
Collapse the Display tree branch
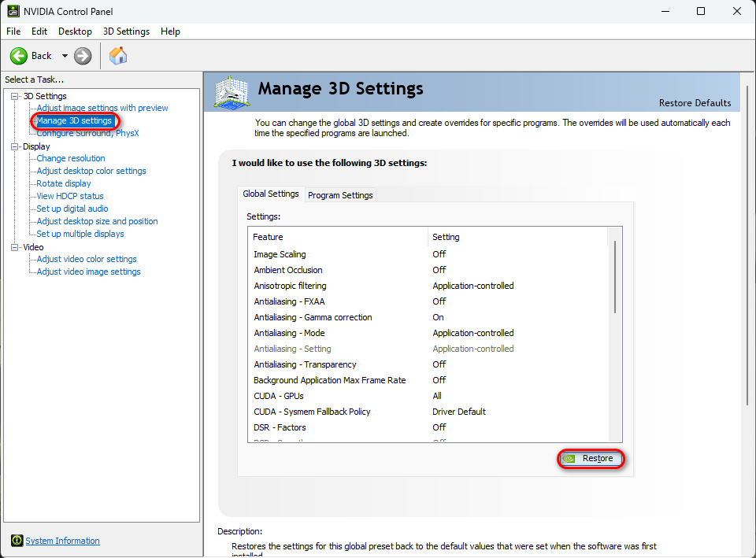tap(13, 146)
